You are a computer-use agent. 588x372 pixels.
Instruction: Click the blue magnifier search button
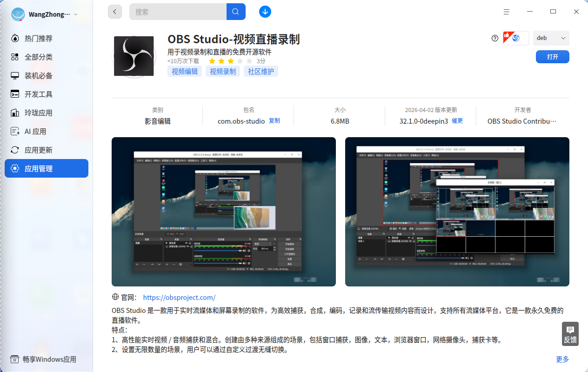pos(236,12)
